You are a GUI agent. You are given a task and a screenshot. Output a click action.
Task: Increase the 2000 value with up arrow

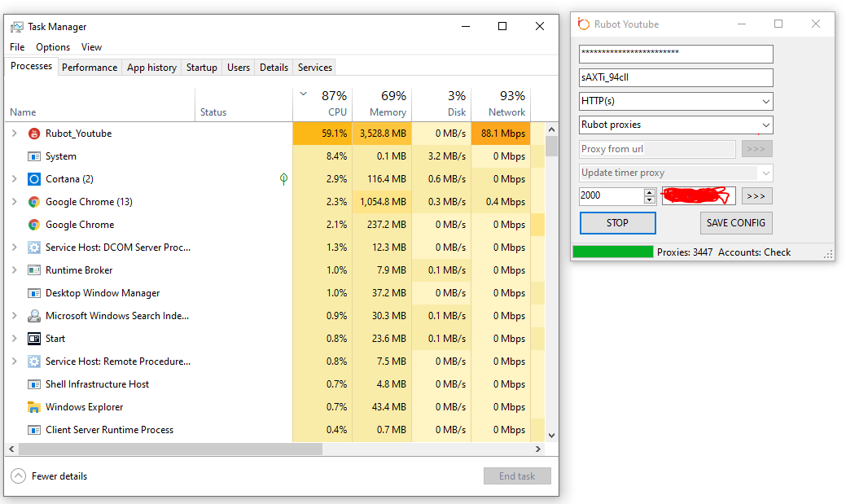click(649, 192)
